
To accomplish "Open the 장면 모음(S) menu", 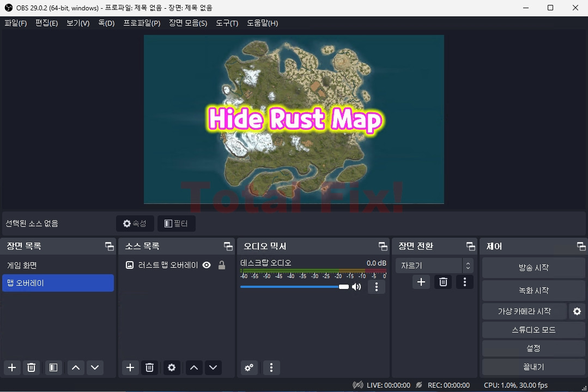I will [188, 23].
